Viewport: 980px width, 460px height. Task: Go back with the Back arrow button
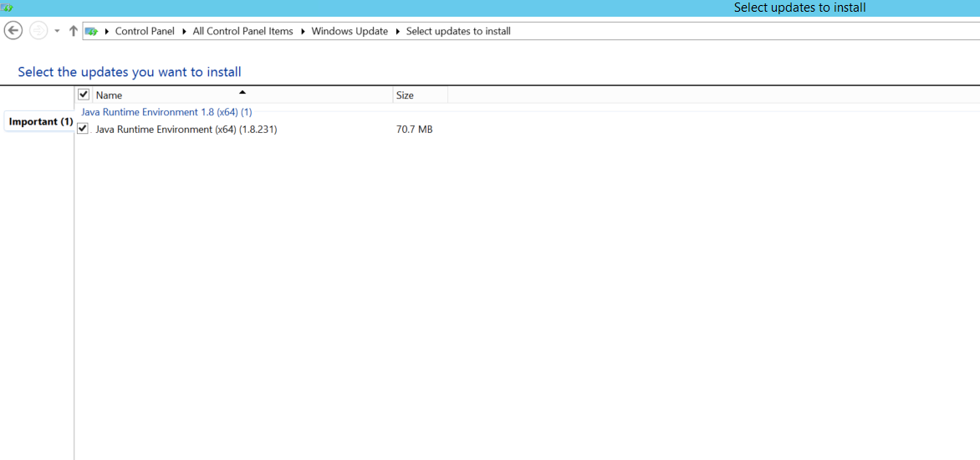click(13, 31)
